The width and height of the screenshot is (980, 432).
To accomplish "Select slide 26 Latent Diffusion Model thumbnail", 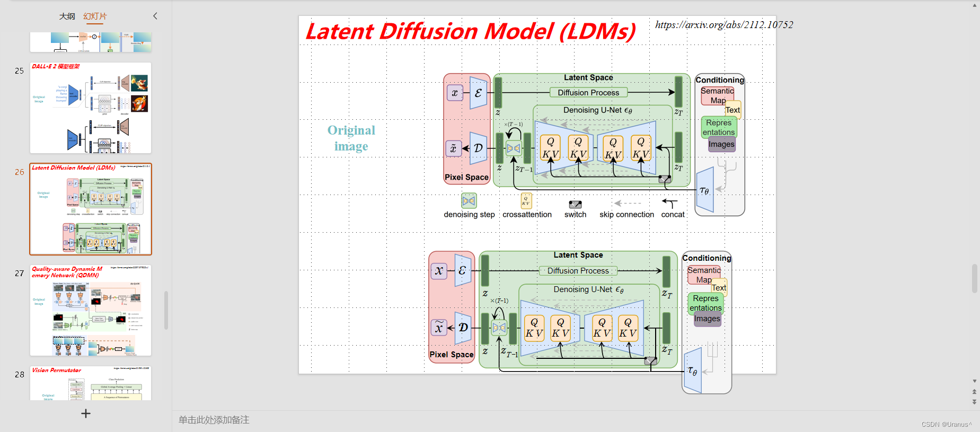I will point(91,209).
